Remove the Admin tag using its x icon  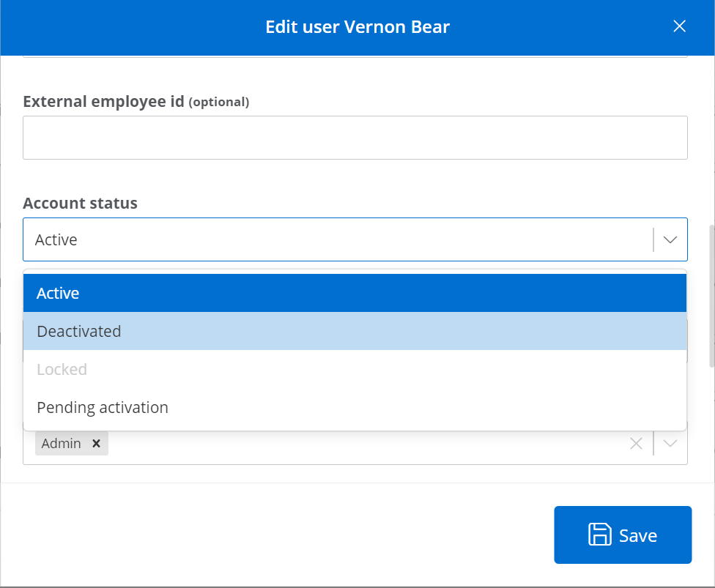pyautogui.click(x=96, y=443)
